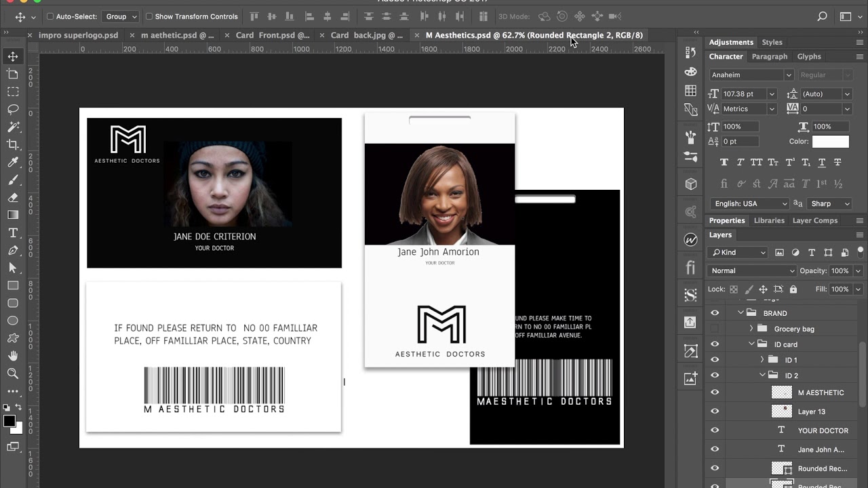Collapse the BRAND group
The height and width of the screenshot is (488, 868).
741,313
